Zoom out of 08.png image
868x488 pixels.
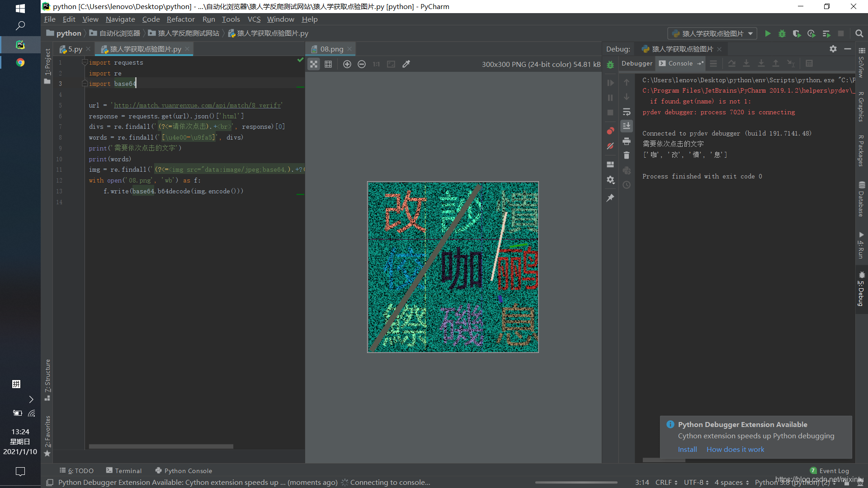click(x=362, y=64)
